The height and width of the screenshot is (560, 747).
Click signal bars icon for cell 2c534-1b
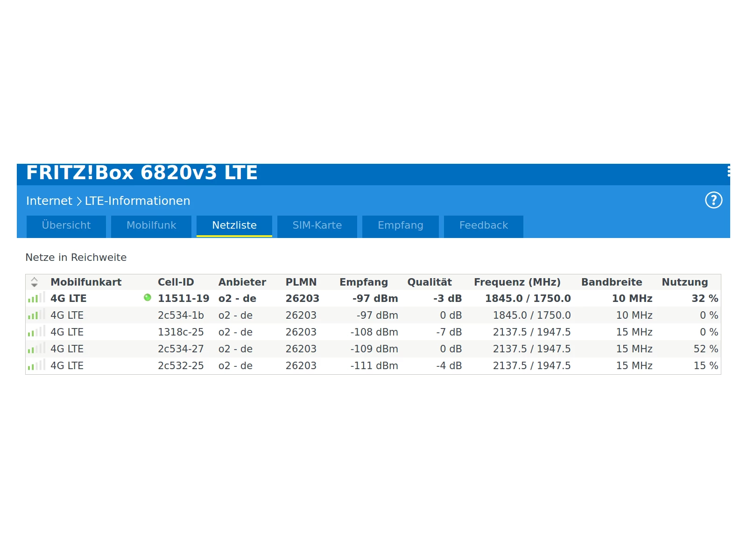pos(36,315)
